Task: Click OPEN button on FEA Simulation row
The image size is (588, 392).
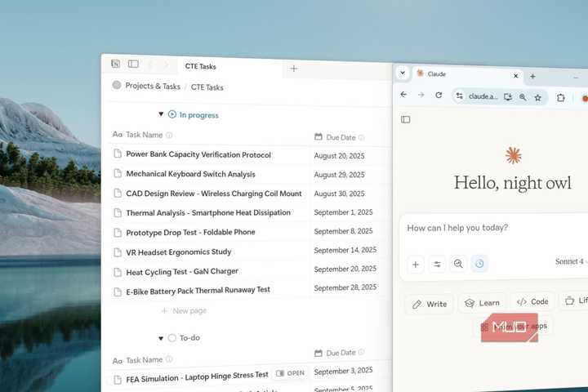Action: [x=290, y=373]
